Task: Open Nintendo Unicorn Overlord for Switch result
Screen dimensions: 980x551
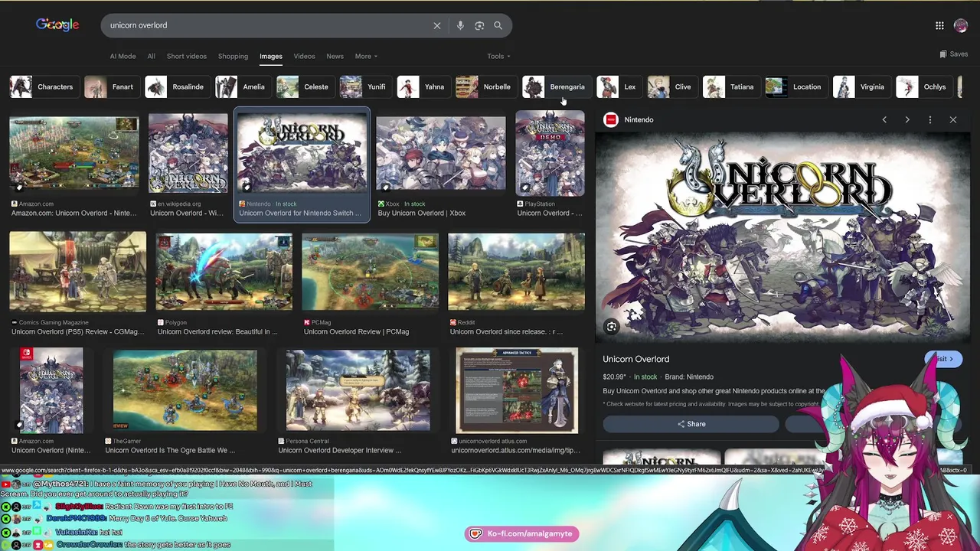Action: (x=302, y=165)
